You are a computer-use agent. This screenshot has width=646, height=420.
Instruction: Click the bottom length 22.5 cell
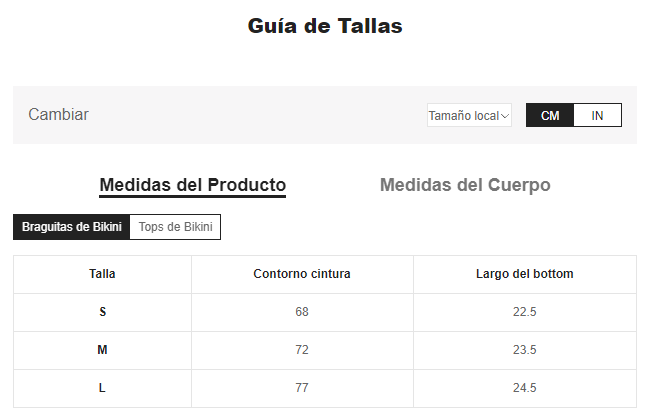[x=524, y=312]
